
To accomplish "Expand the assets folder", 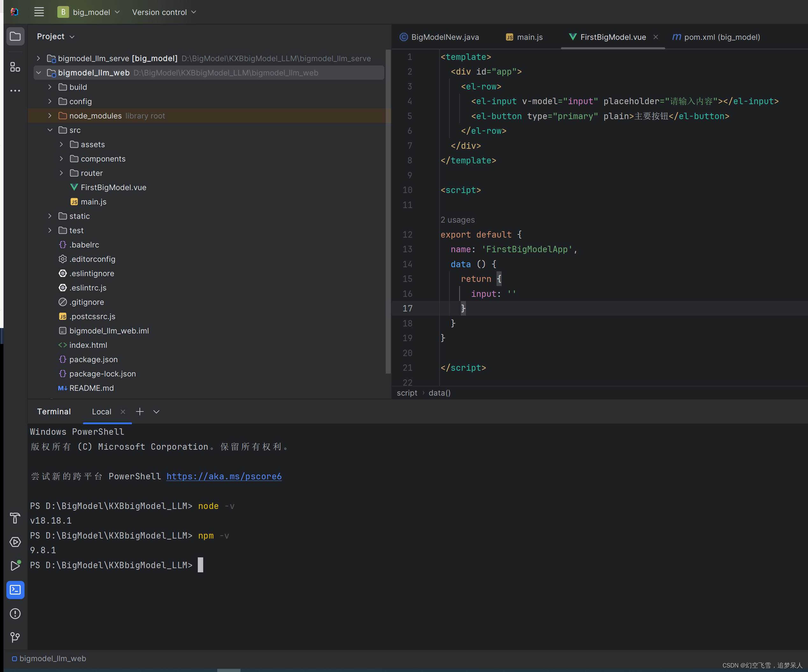I will point(61,144).
